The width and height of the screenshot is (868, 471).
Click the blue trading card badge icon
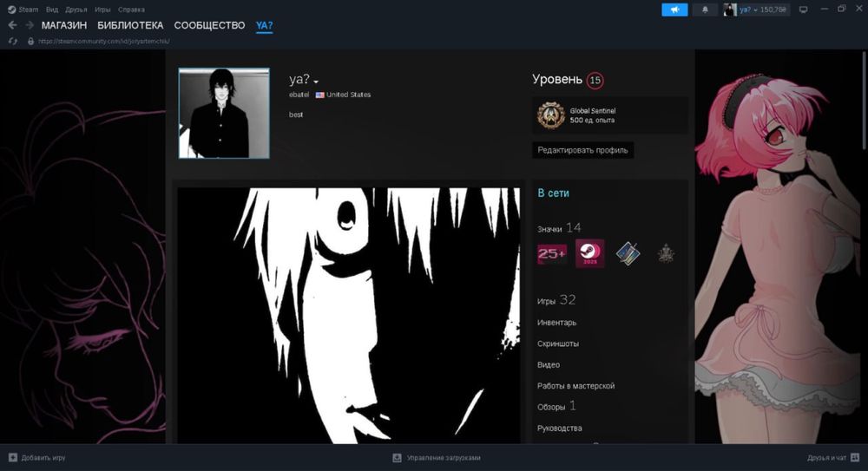tap(628, 254)
